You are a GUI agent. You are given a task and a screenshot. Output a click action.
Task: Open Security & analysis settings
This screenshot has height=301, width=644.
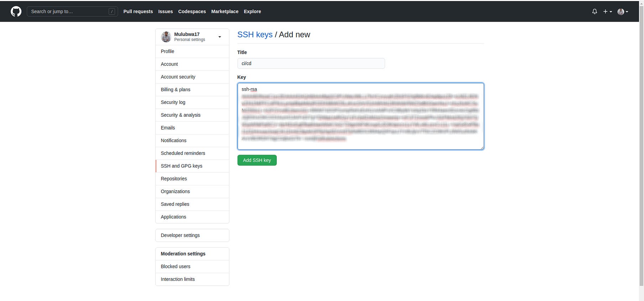(x=192, y=115)
